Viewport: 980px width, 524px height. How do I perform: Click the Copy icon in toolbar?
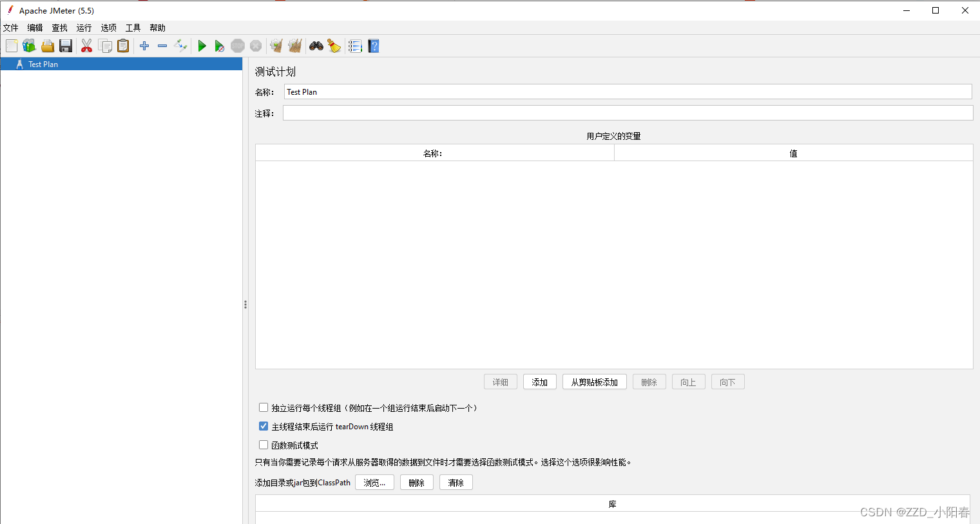coord(105,46)
